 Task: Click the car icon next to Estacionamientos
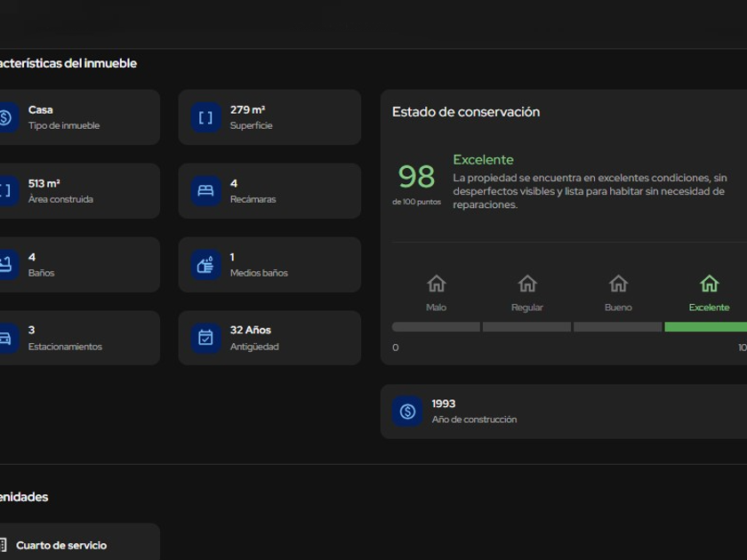coord(5,338)
